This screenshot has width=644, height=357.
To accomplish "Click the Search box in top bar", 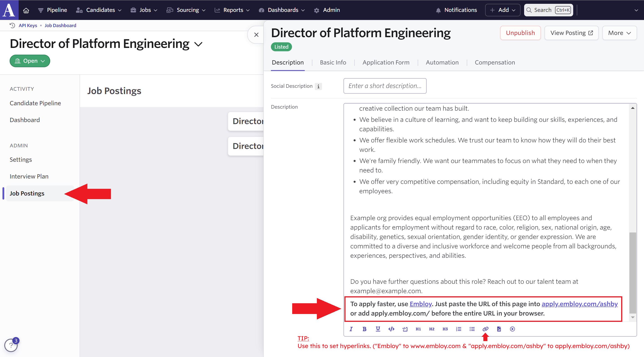I will click(549, 10).
